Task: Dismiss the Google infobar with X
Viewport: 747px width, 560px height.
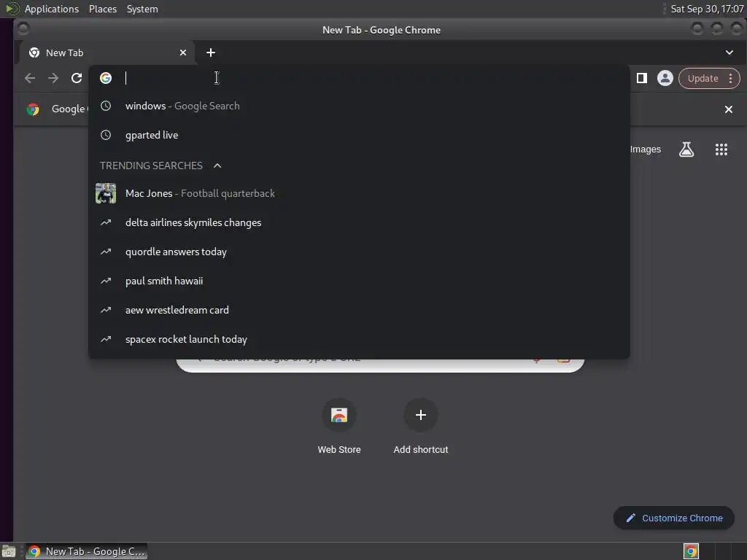Action: tap(729, 109)
